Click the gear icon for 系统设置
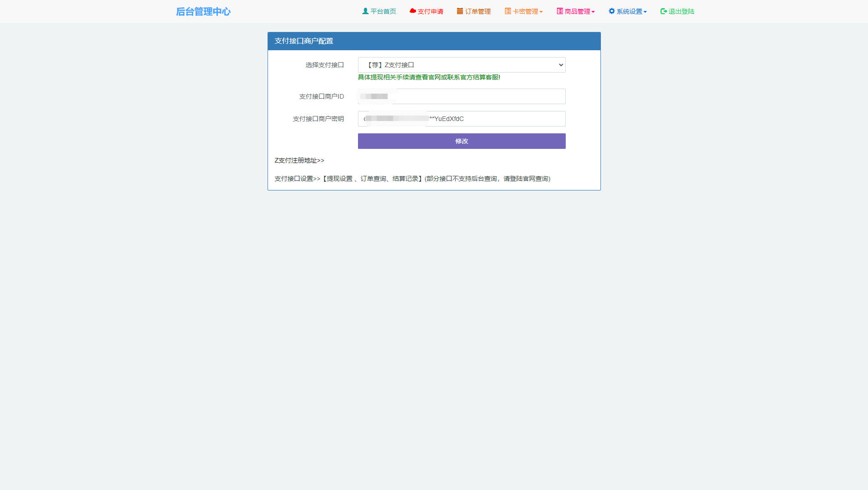The image size is (868, 490). click(611, 11)
